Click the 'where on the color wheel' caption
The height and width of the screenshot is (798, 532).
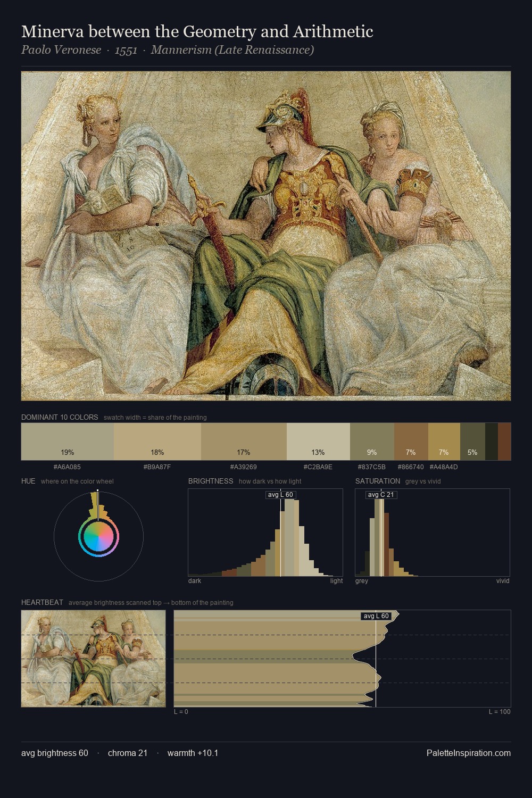point(77,481)
